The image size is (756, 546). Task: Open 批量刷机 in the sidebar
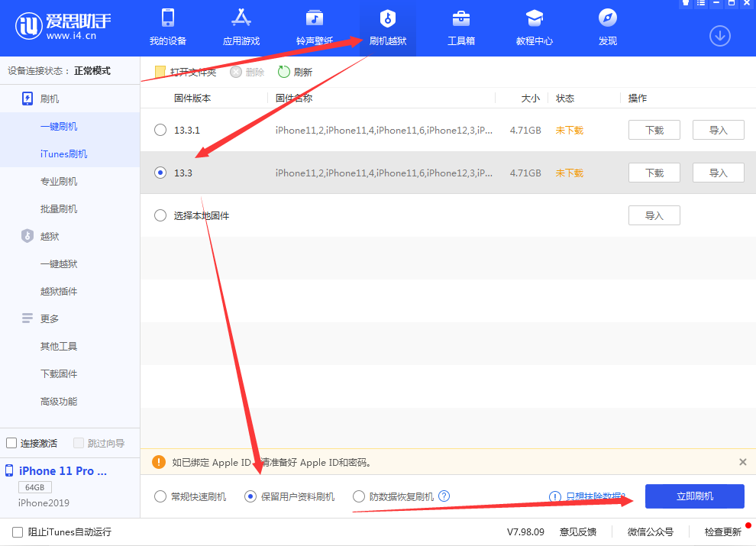(59, 208)
